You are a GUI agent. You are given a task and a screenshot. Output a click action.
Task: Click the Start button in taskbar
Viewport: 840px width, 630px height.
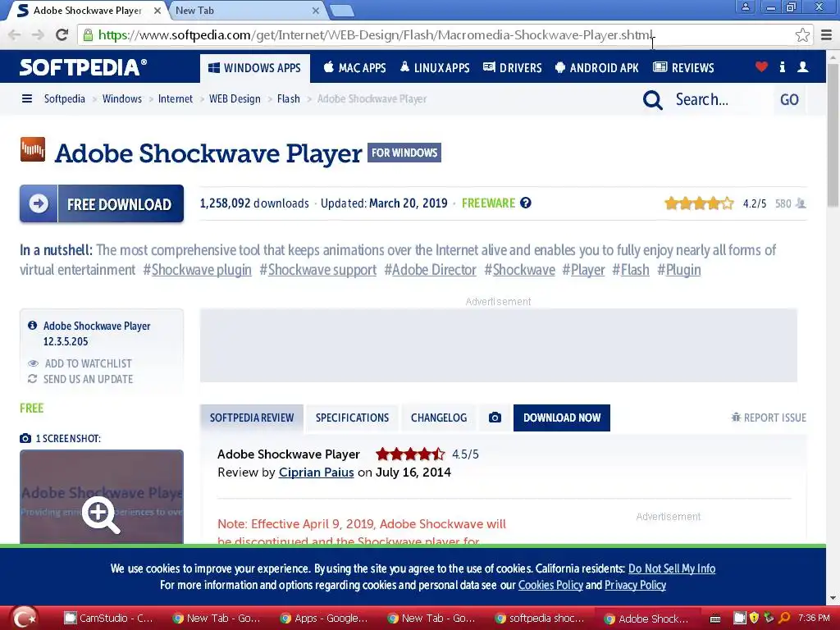[25, 618]
